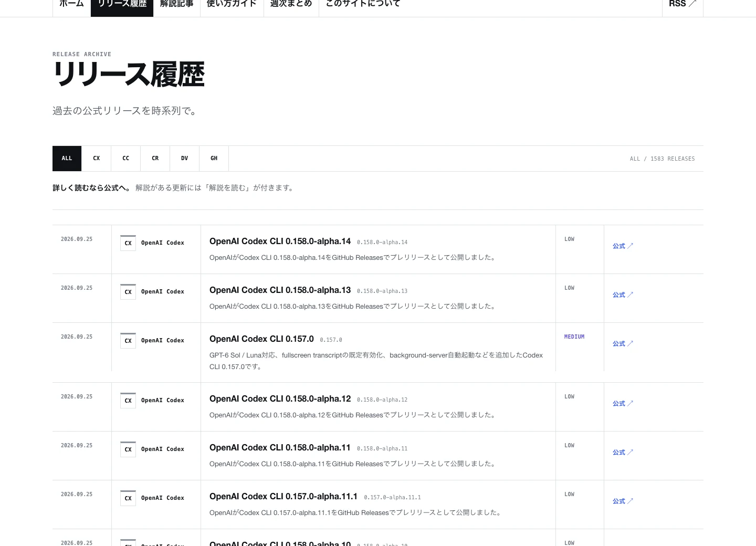Image resolution: width=756 pixels, height=546 pixels.
Task: Open 公式 link for Codex CLI 0.157.0
Action: coord(623,344)
